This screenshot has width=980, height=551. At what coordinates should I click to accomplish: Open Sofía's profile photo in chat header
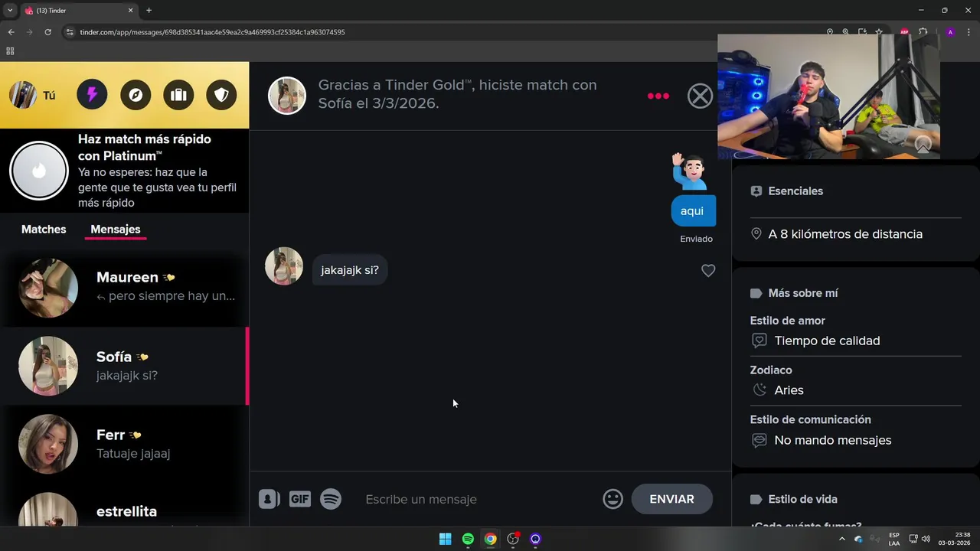287,96
